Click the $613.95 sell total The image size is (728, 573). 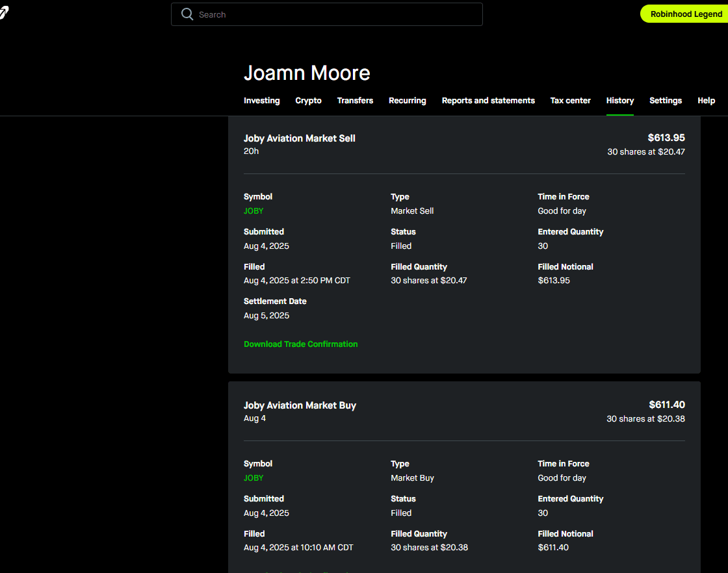tap(666, 138)
